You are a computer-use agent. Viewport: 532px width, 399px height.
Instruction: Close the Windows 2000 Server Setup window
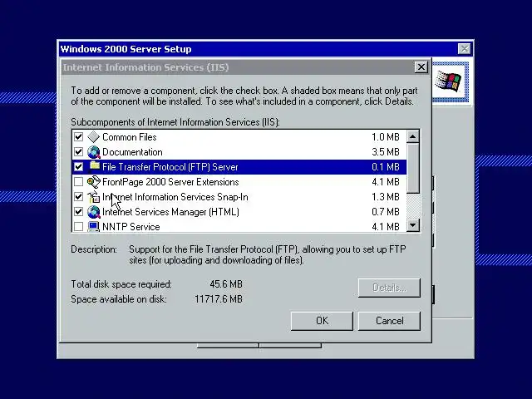click(x=464, y=49)
